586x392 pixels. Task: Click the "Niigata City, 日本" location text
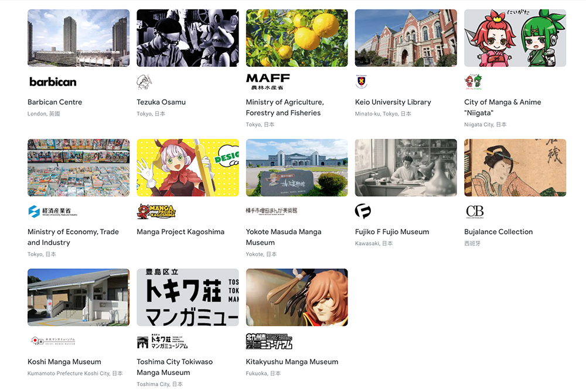pos(485,124)
